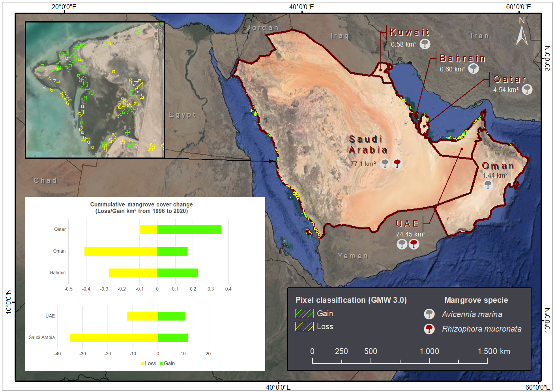Click the red Rhizophora icon under Saudi Arabia
Image resolution: width=554 pixels, height=392 pixels.
(x=397, y=163)
